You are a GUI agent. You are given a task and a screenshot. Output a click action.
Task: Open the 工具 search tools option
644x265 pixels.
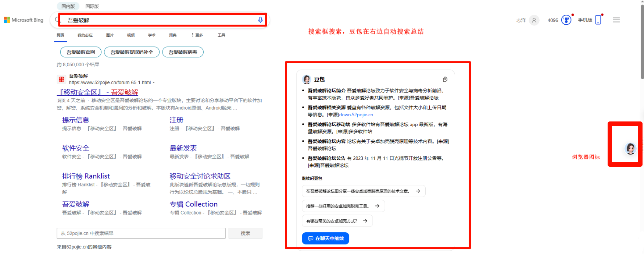click(221, 35)
